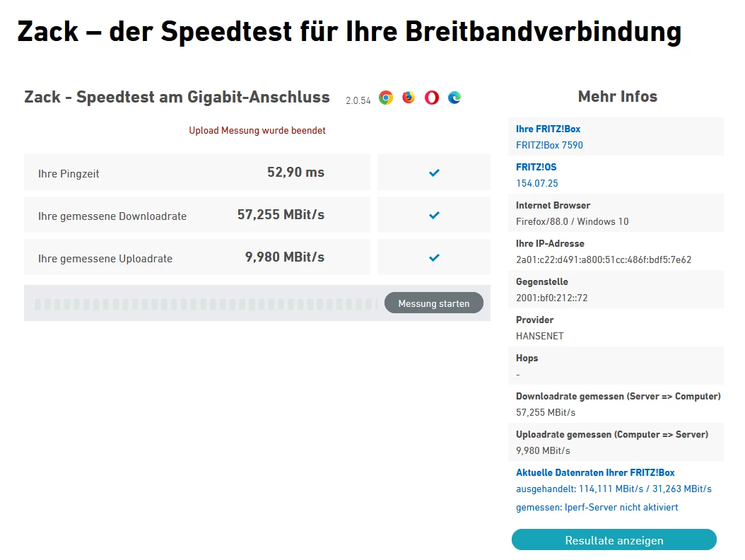
Task: Open the FRITZ!Box 7590 model link
Action: point(549,145)
